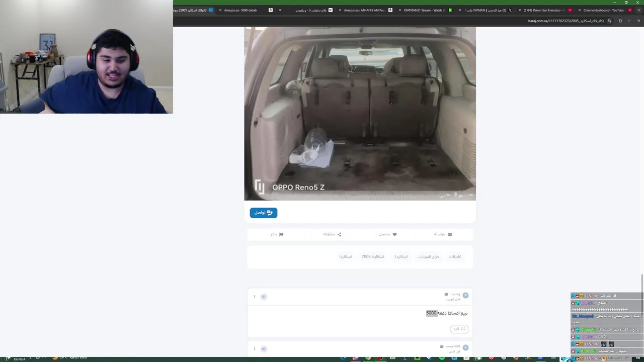Image resolution: width=644 pixels, height=362 pixels.
Task: Open مراسلة messaging with envelope icon
Action: pos(443,234)
